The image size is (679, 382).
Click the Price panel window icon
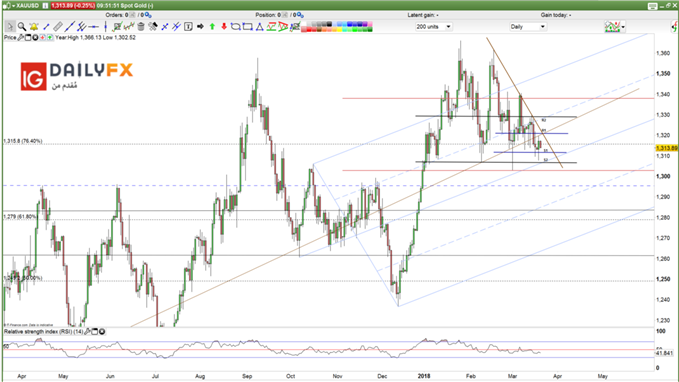tap(28, 38)
